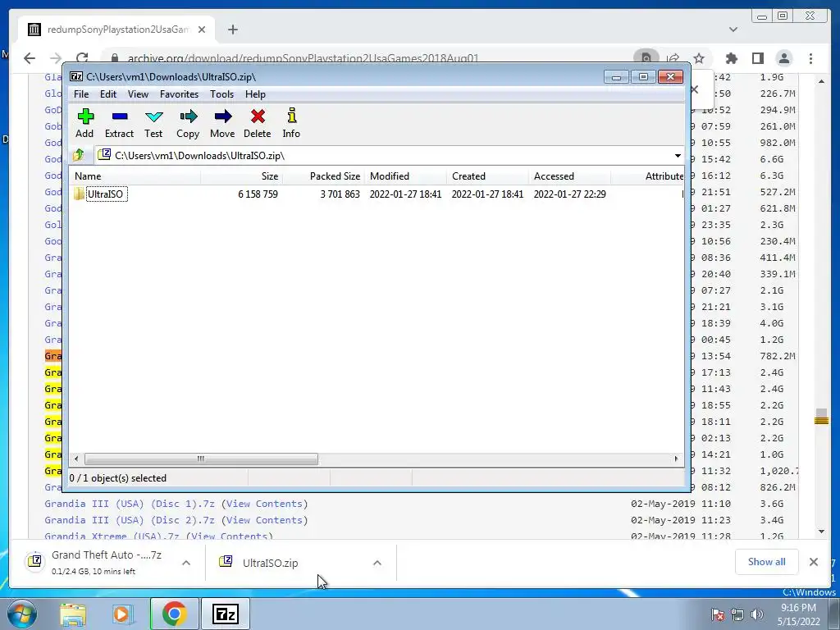Open the Favorites menu
The height and width of the screenshot is (630, 840).
click(x=179, y=94)
